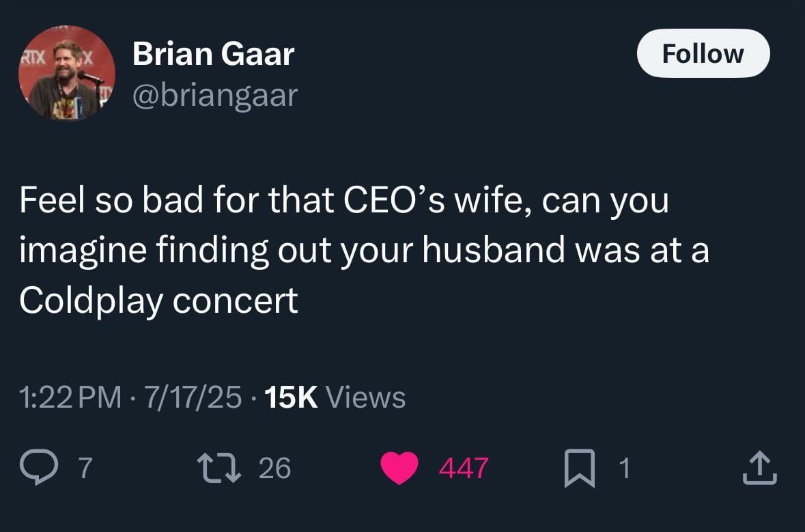Screen dimensions: 805x532
Task: Open Brian Gaar's profile picture
Action: pyautogui.click(x=67, y=72)
